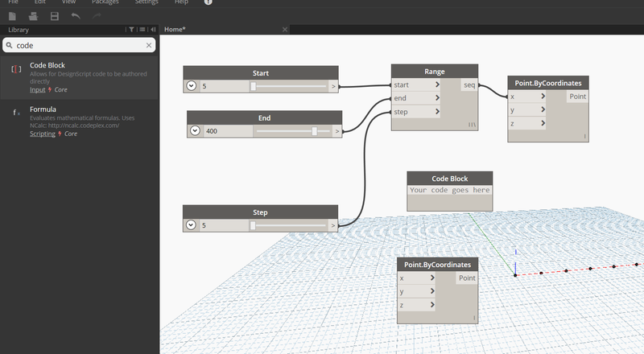
Task: Select the Start node title bar
Action: pyautogui.click(x=261, y=73)
